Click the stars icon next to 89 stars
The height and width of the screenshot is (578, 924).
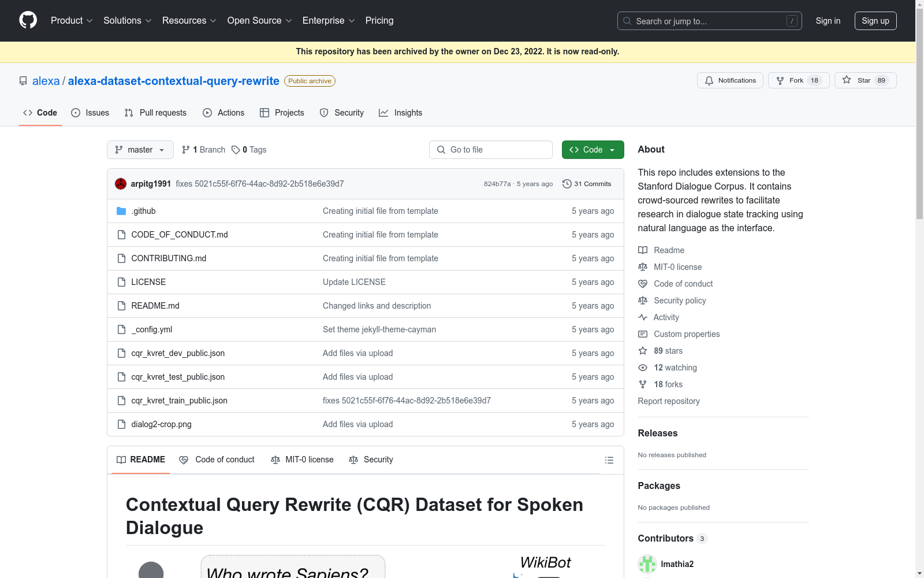[x=643, y=351]
